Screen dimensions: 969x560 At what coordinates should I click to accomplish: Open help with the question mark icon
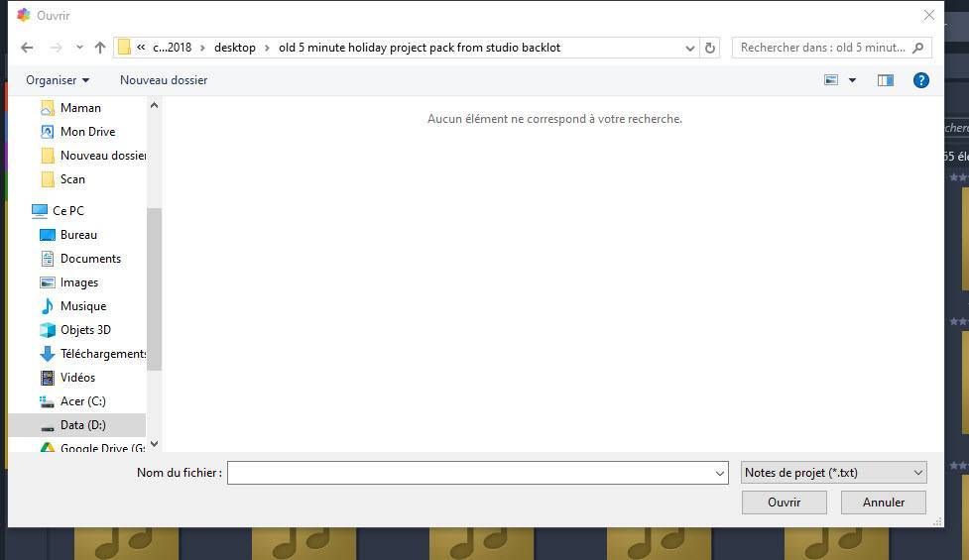tap(920, 80)
